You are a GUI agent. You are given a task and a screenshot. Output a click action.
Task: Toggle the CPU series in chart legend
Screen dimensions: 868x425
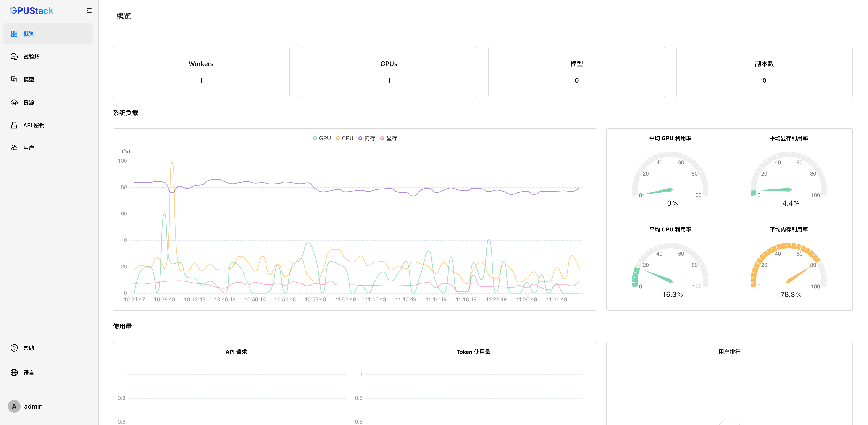[345, 138]
